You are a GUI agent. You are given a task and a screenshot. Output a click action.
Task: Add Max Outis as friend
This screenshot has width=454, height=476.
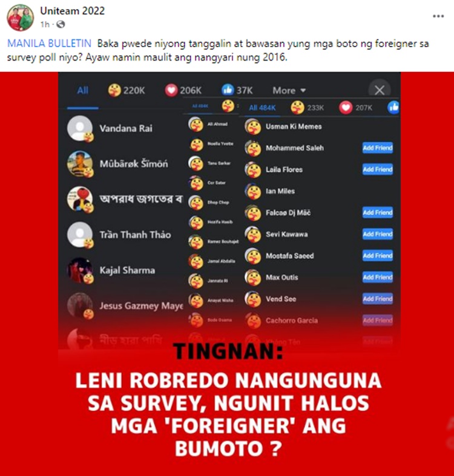[x=377, y=277]
